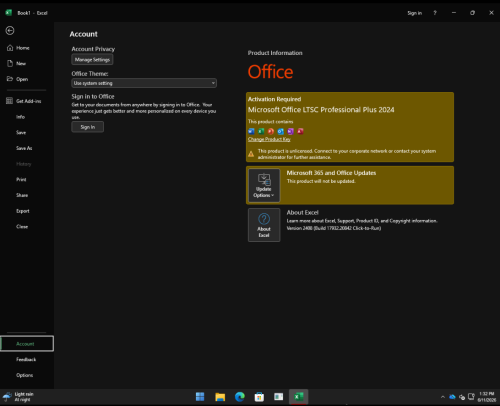Screen dimensions: 500x406
Task: Open the About Excel button
Action: [x=264, y=225]
